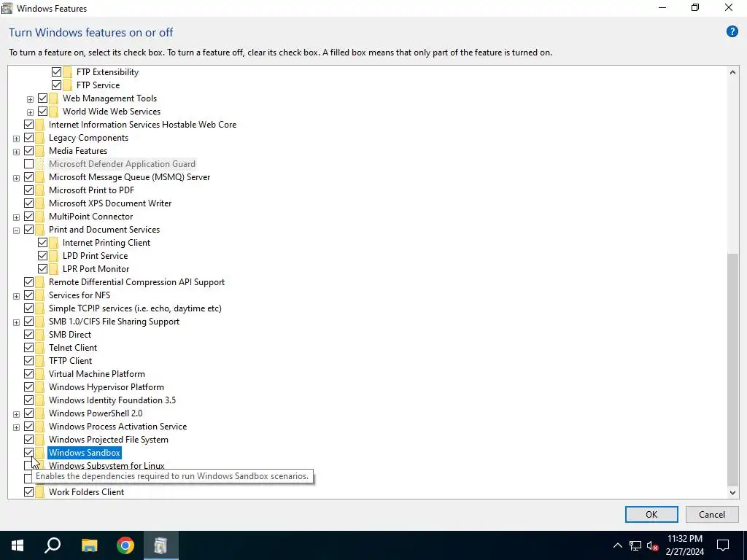Collapse Print and Document Services node
This screenshot has height=560, width=747.
tap(16, 230)
